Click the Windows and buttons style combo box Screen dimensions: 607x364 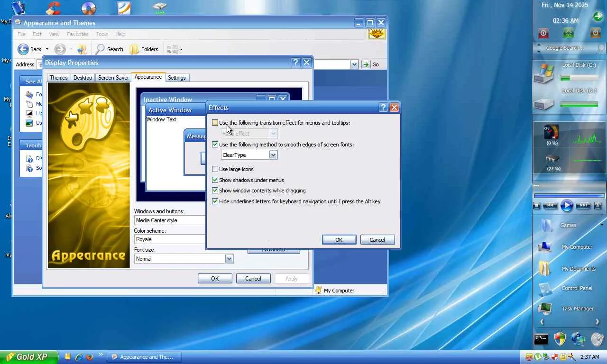170,220
